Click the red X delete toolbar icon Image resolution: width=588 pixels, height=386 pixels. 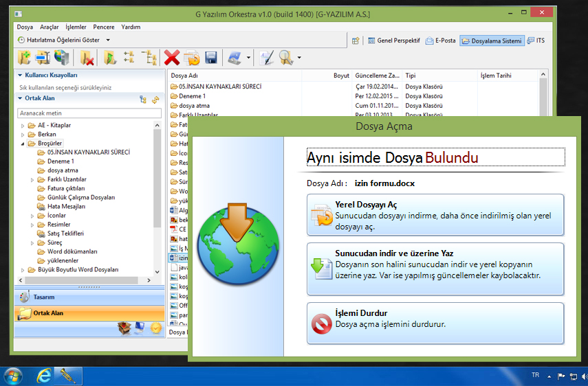coord(172,58)
